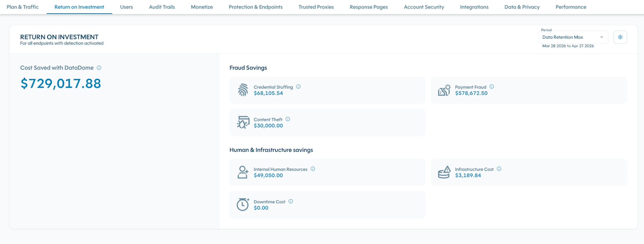Click the Payment Fraud amount $578,672.50

coord(471,93)
